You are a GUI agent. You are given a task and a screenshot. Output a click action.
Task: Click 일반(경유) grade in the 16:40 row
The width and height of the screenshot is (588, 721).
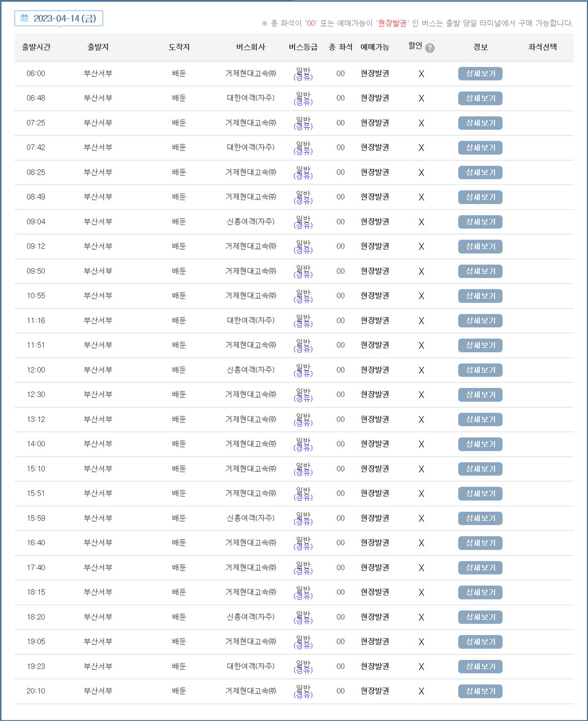[303, 543]
